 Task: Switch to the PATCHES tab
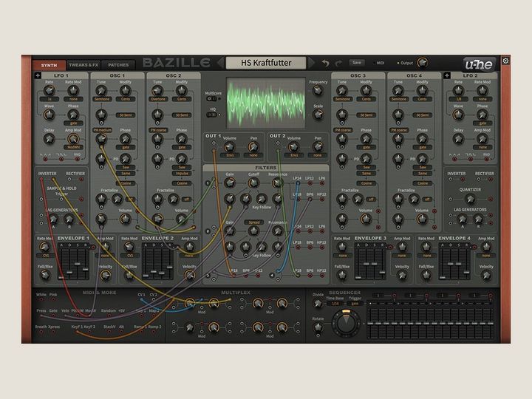(x=118, y=65)
